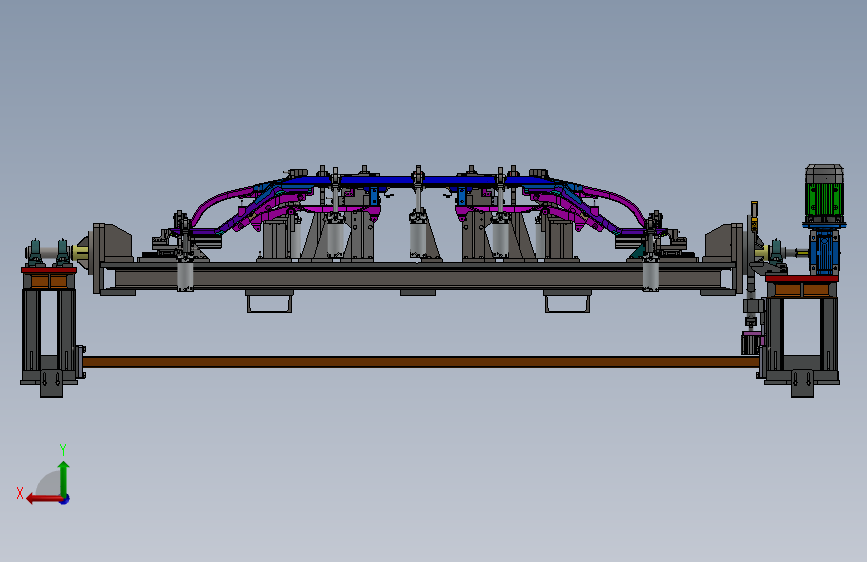This screenshot has width=867, height=562.
Task: Click the red X axis arrow of the triad
Action: (44, 499)
